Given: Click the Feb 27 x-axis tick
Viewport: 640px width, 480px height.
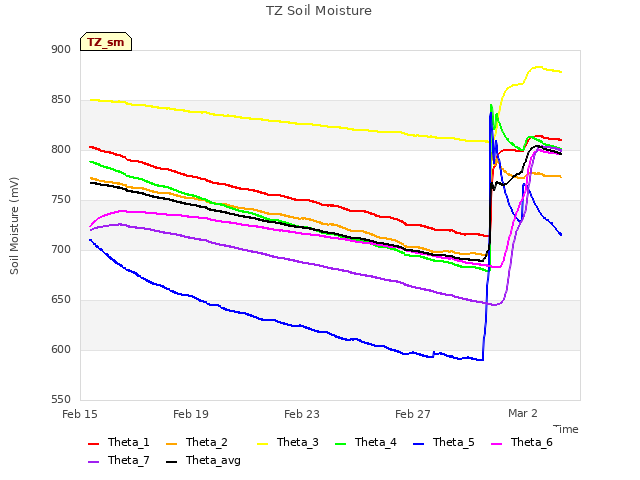Looking at the screenshot, I should pos(413,414).
